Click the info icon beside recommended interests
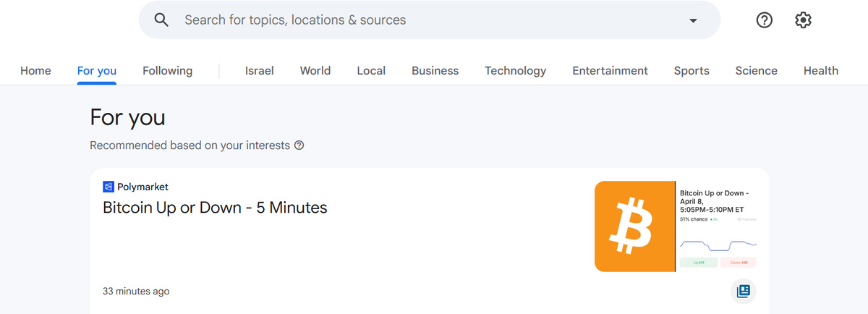This screenshot has height=314, width=868. pos(299,145)
